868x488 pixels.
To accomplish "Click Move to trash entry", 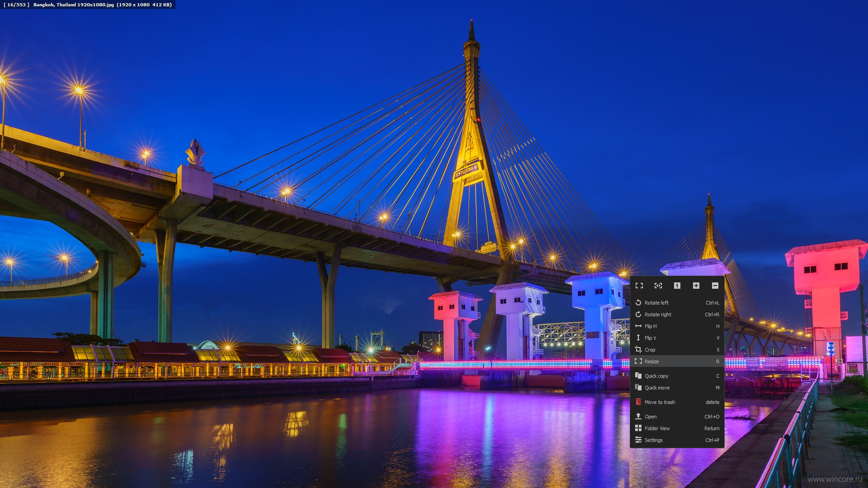I will click(677, 402).
